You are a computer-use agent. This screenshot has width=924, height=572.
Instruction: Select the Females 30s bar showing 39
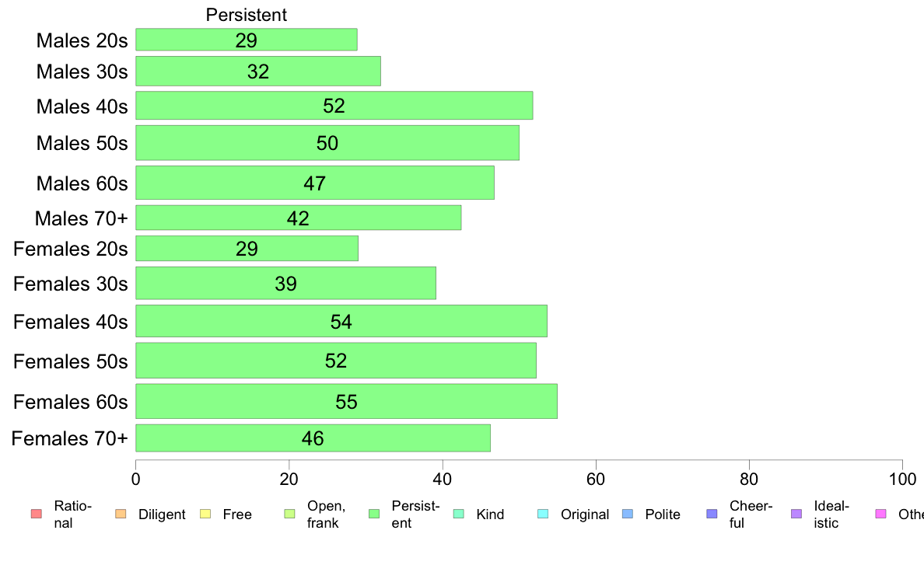coord(285,284)
